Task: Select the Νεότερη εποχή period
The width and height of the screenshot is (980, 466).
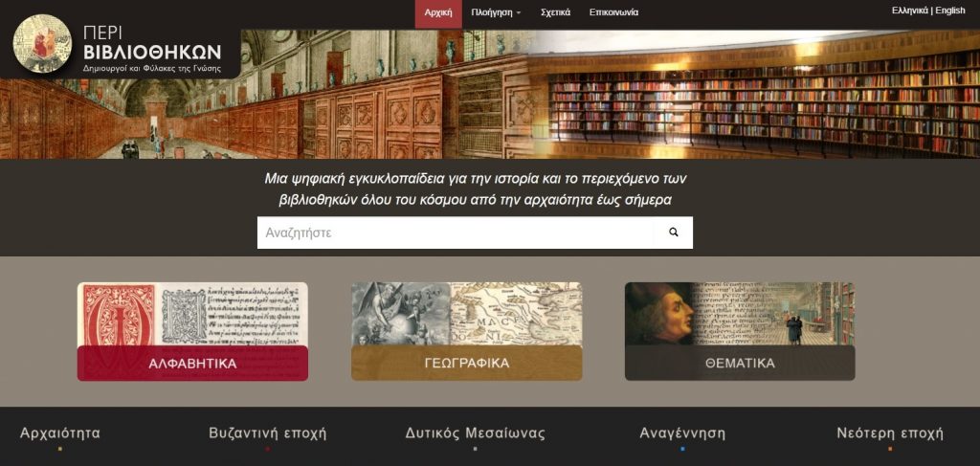Action: click(890, 433)
